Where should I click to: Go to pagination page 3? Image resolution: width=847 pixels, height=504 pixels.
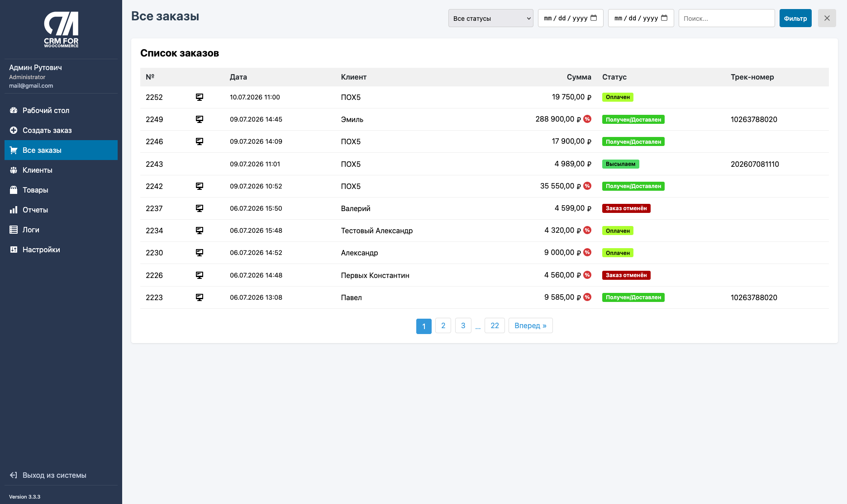tap(463, 325)
